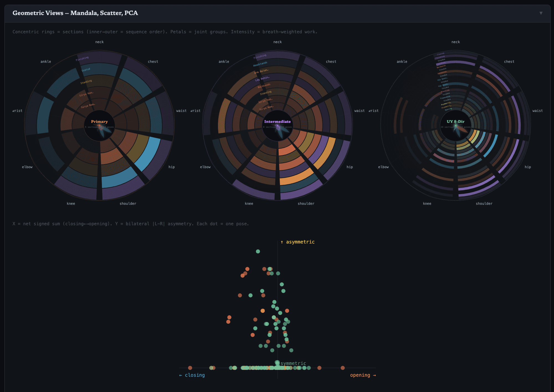Click the '↑ asymmetric' axis label

coord(297,242)
